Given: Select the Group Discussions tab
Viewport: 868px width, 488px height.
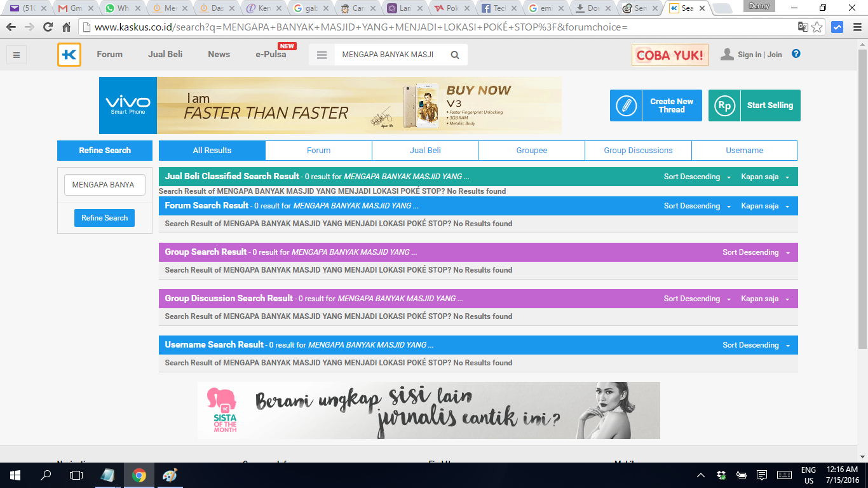Looking at the screenshot, I should (x=638, y=151).
